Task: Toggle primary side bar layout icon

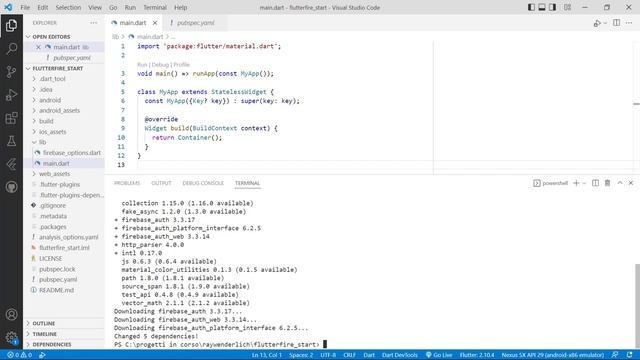Action: pos(531,7)
